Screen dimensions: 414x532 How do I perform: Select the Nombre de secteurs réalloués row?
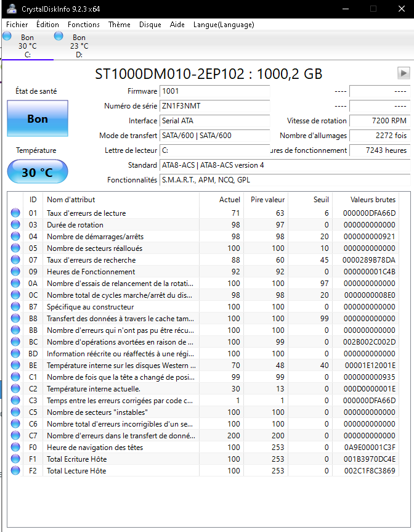(x=203, y=248)
